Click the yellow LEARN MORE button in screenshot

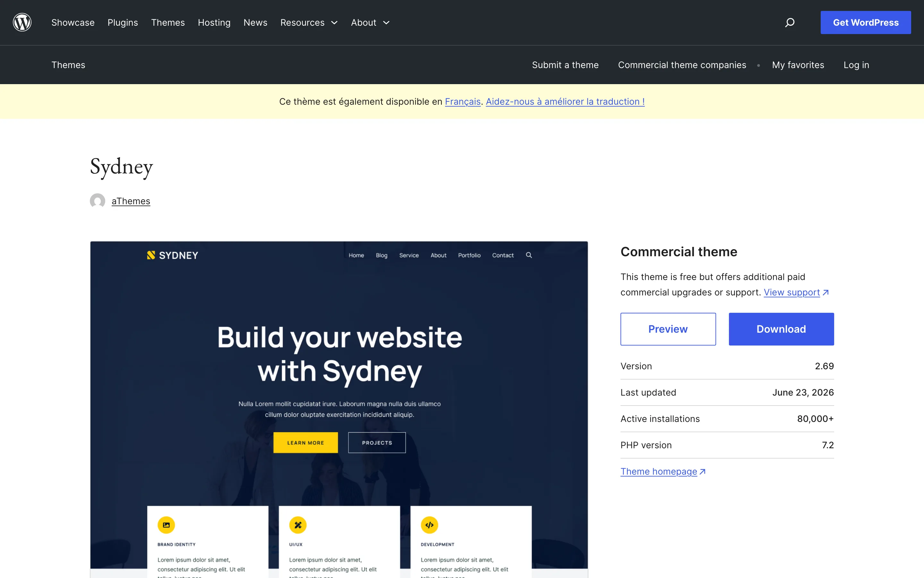[305, 443]
